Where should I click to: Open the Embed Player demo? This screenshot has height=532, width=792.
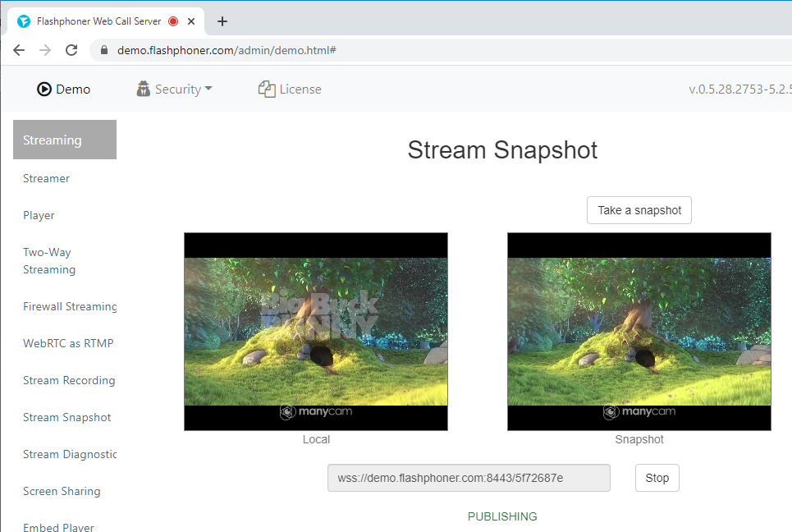(x=58, y=527)
